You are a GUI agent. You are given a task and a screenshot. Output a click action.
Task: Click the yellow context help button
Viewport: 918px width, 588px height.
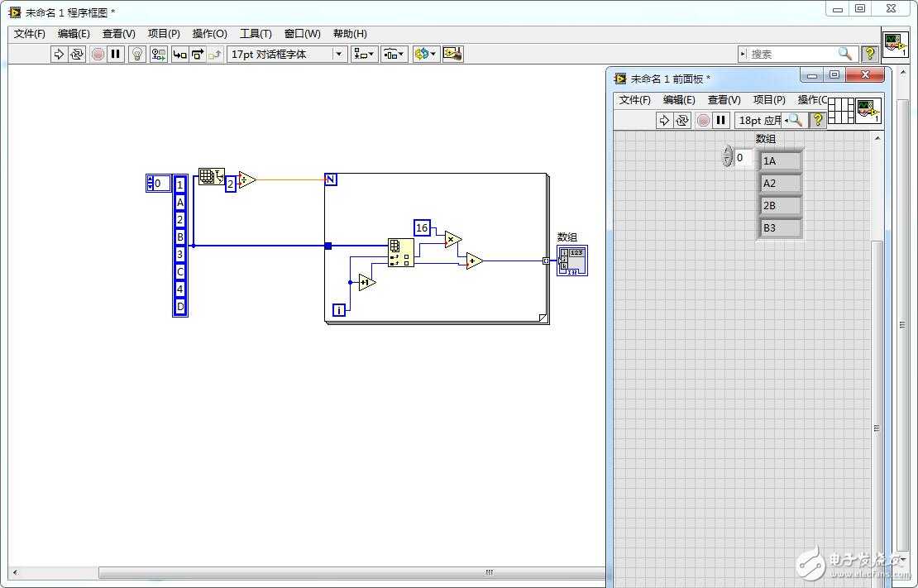(869, 54)
